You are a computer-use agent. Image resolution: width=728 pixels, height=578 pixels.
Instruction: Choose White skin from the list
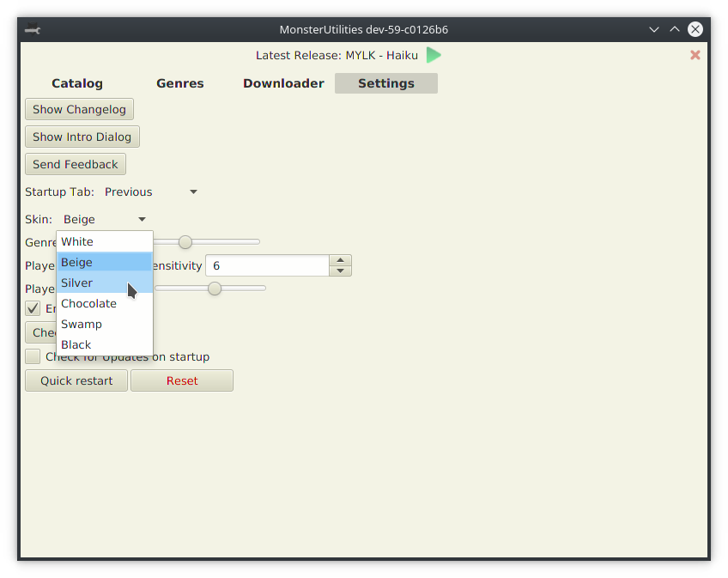point(105,241)
